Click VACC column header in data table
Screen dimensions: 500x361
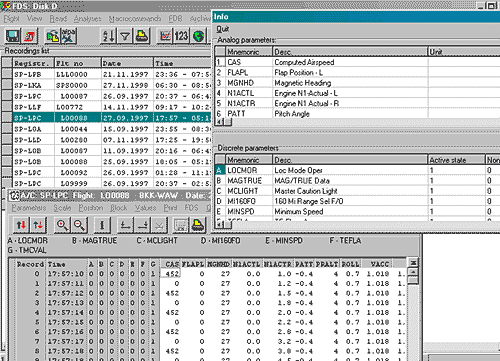coord(377,264)
